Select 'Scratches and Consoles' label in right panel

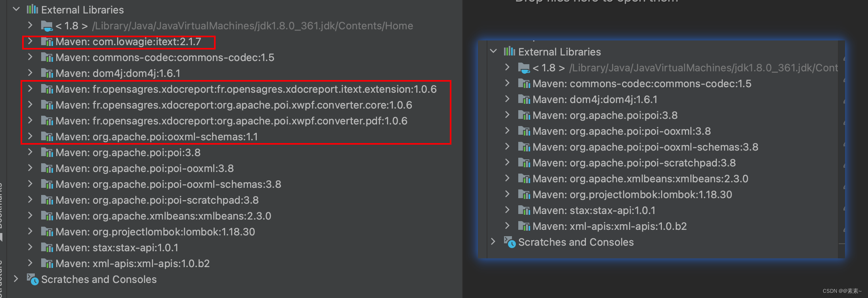click(576, 242)
